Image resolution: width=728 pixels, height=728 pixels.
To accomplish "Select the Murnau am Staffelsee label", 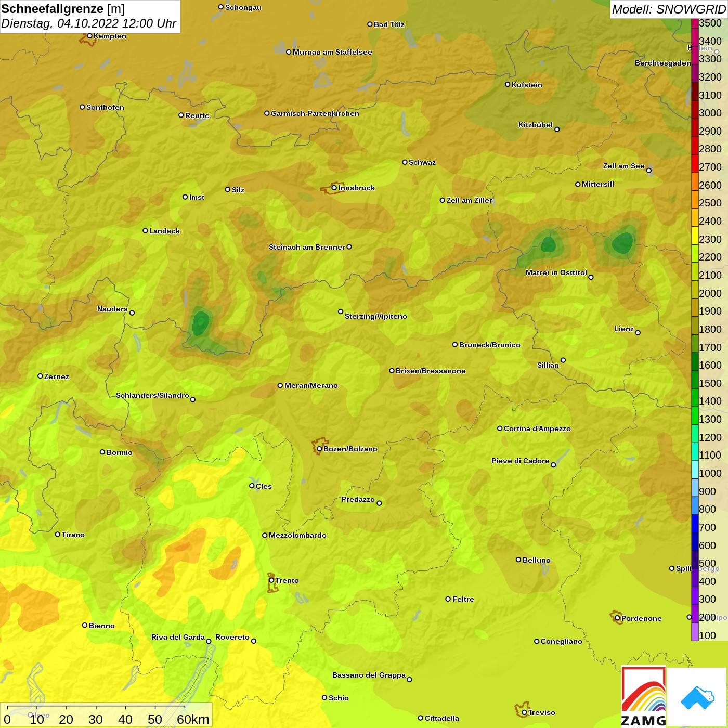I will (332, 52).
